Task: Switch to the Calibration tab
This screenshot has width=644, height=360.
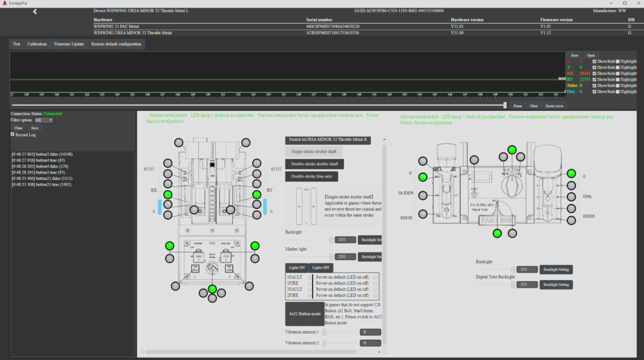Action: click(36, 44)
